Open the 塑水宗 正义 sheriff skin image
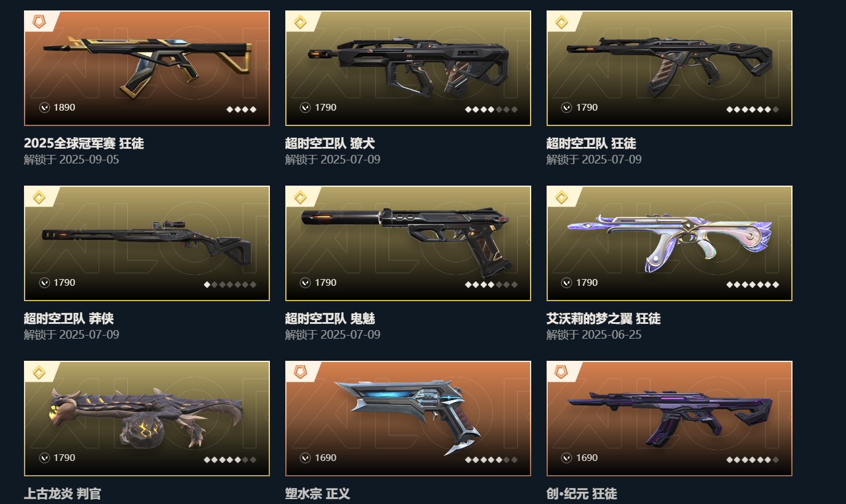 [408, 419]
